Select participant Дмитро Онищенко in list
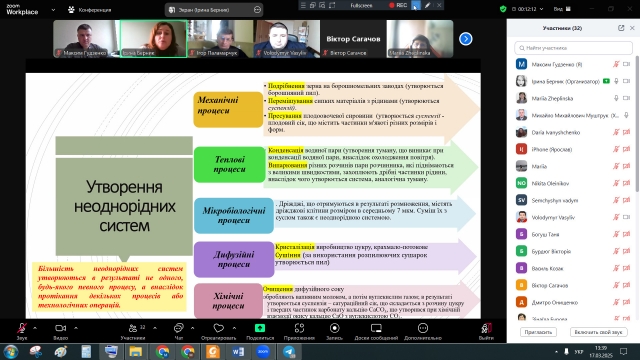Viewport: 640px width, 360px height. point(573,302)
